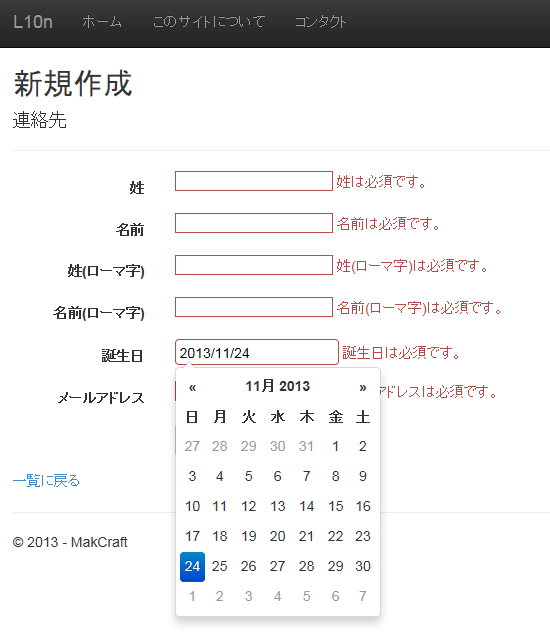Click the L10n brand logo
550x636 pixels.
pyautogui.click(x=33, y=22)
